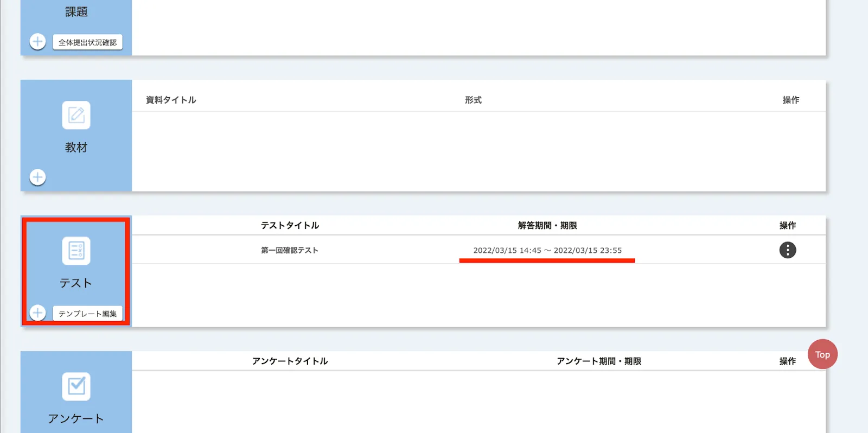The image size is (868, 433).
Task: Click the 資料タイトル column header
Action: click(171, 100)
